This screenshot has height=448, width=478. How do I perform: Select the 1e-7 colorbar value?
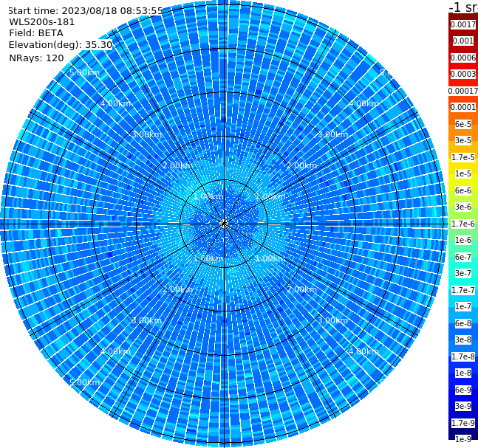(463, 306)
